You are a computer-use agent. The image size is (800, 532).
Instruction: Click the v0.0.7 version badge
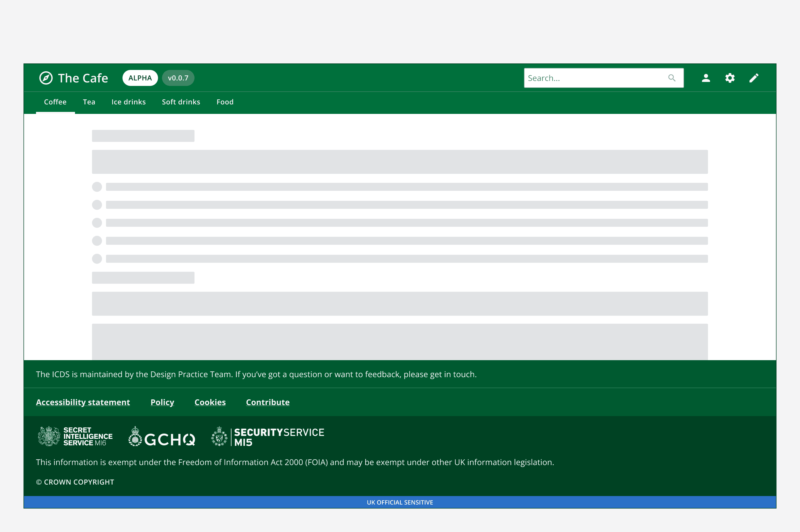[x=178, y=78]
